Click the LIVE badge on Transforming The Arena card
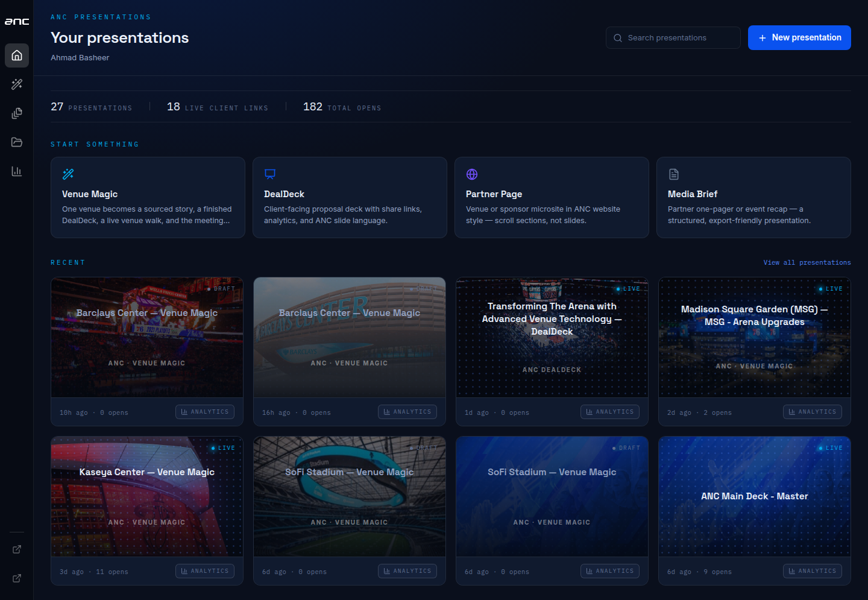Viewport: 868px width, 600px height. coord(628,289)
